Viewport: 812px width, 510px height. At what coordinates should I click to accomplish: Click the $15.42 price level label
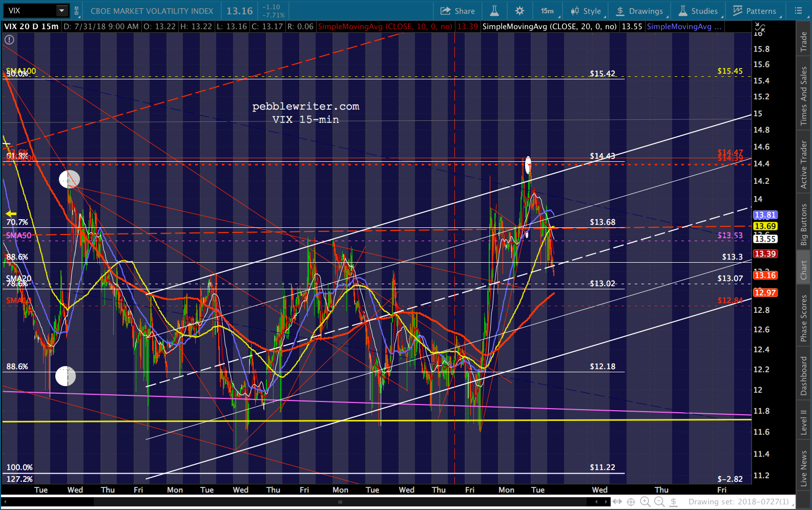tap(602, 74)
